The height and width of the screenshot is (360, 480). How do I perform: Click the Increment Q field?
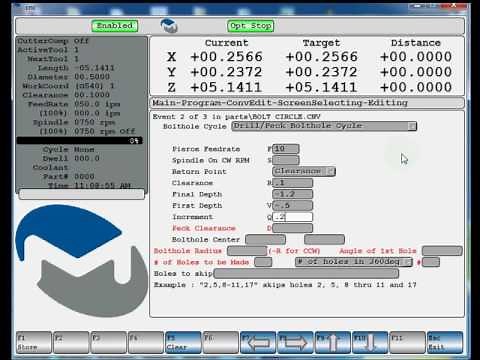292,217
